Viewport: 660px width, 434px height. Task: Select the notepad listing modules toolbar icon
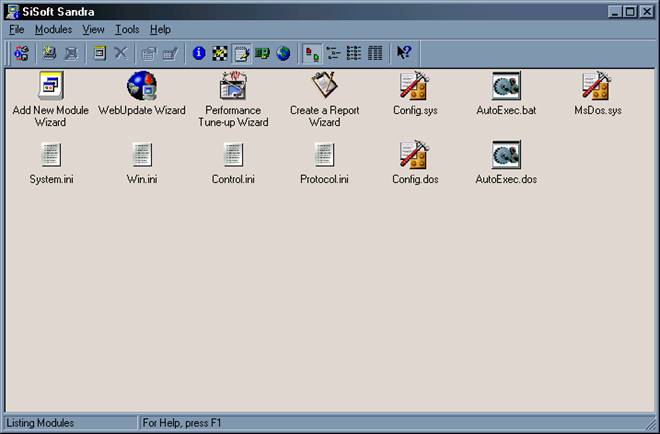[241, 53]
